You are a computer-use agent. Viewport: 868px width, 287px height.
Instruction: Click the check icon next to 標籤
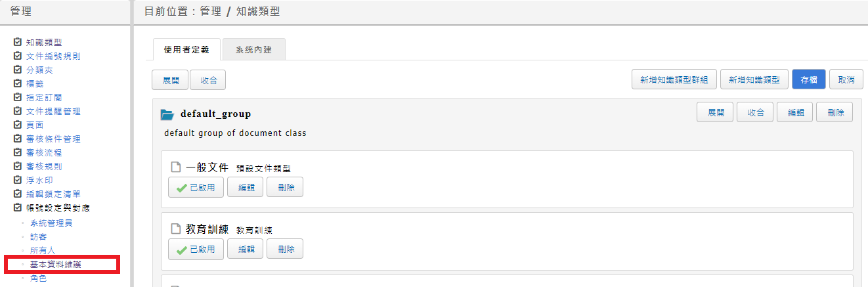pyautogui.click(x=18, y=83)
